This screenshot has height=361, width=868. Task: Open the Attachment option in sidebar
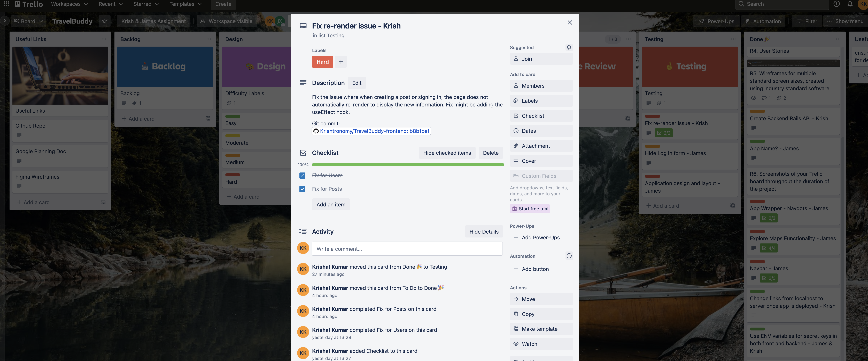(x=541, y=146)
